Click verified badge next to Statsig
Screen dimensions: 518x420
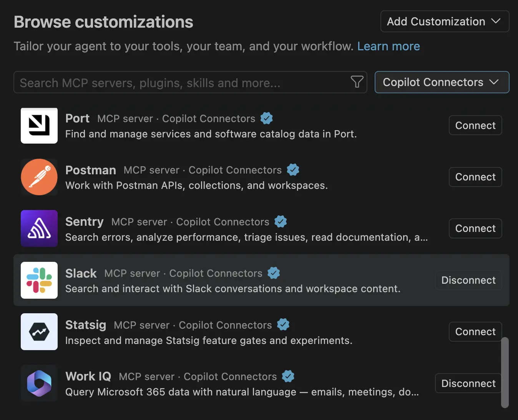[x=283, y=325]
